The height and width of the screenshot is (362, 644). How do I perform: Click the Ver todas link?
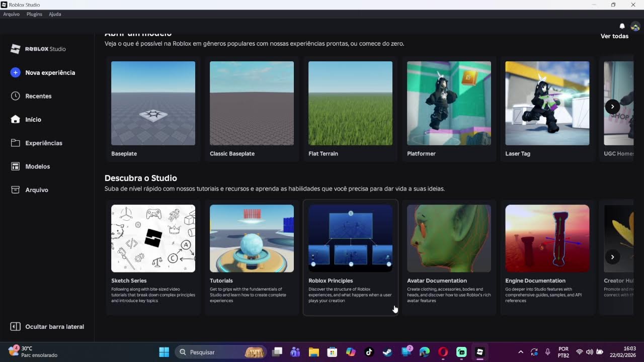pos(614,36)
